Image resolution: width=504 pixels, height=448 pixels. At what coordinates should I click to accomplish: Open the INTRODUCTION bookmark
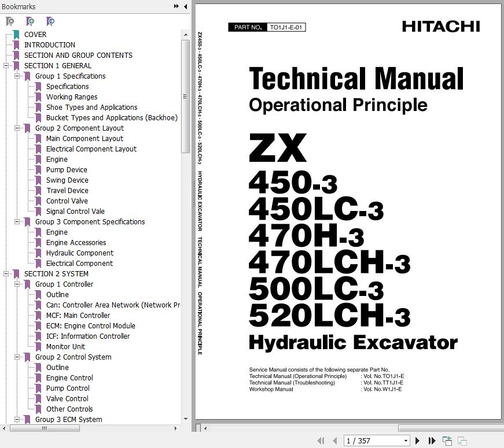[x=50, y=45]
